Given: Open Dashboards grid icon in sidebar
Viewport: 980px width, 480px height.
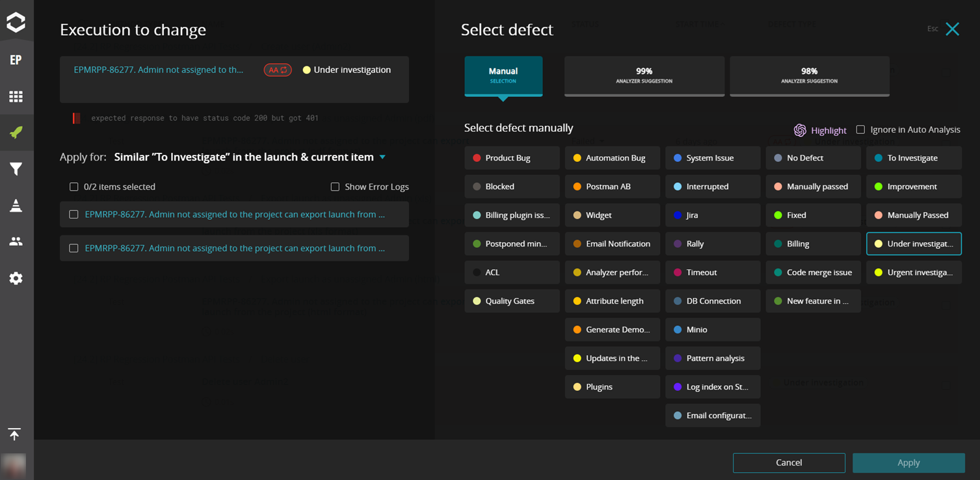Looking at the screenshot, I should coord(16,96).
